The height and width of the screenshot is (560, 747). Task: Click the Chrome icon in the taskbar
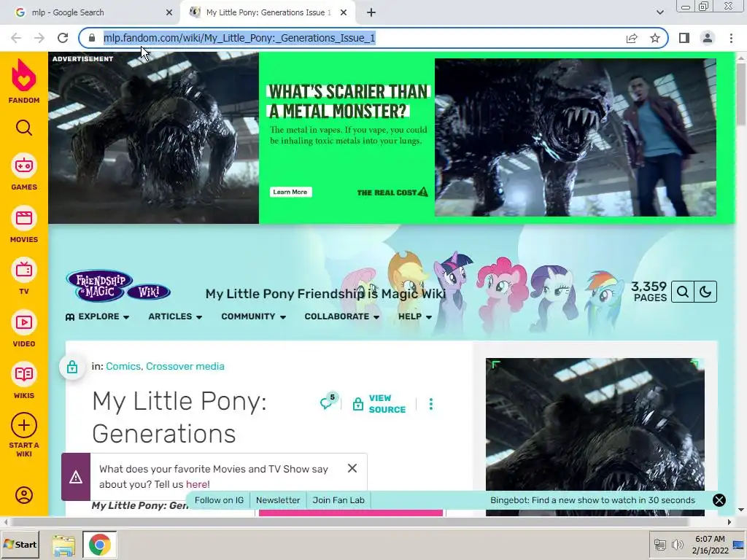pos(99,545)
